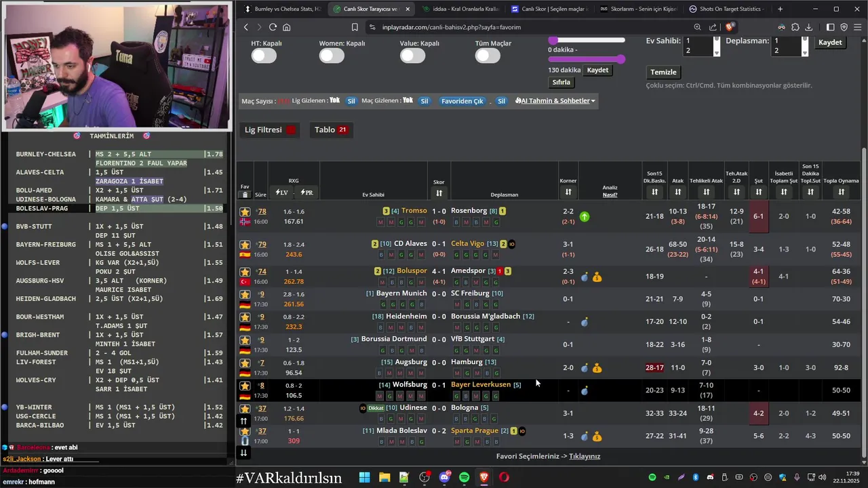Click the Nasıl? link under Analiz

click(610, 195)
